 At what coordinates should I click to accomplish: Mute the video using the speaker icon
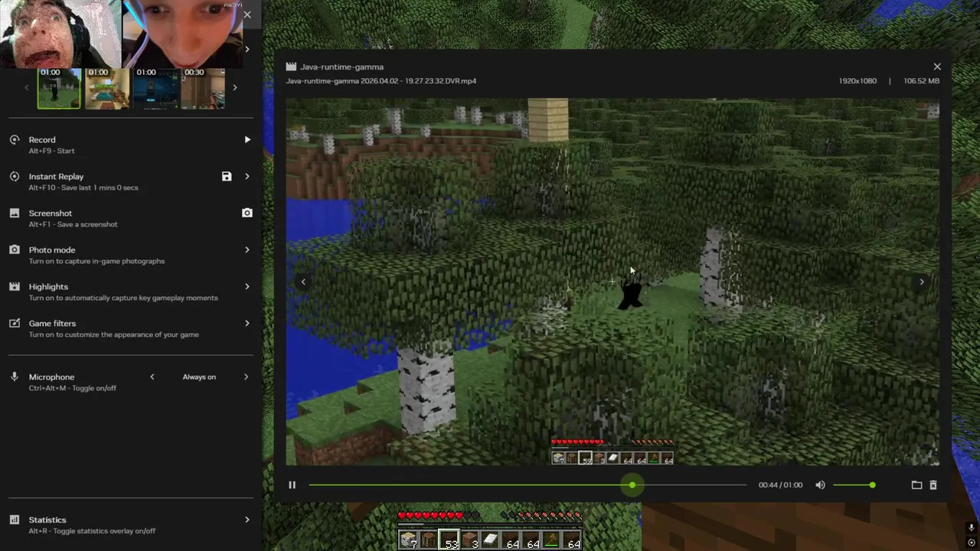pyautogui.click(x=820, y=485)
